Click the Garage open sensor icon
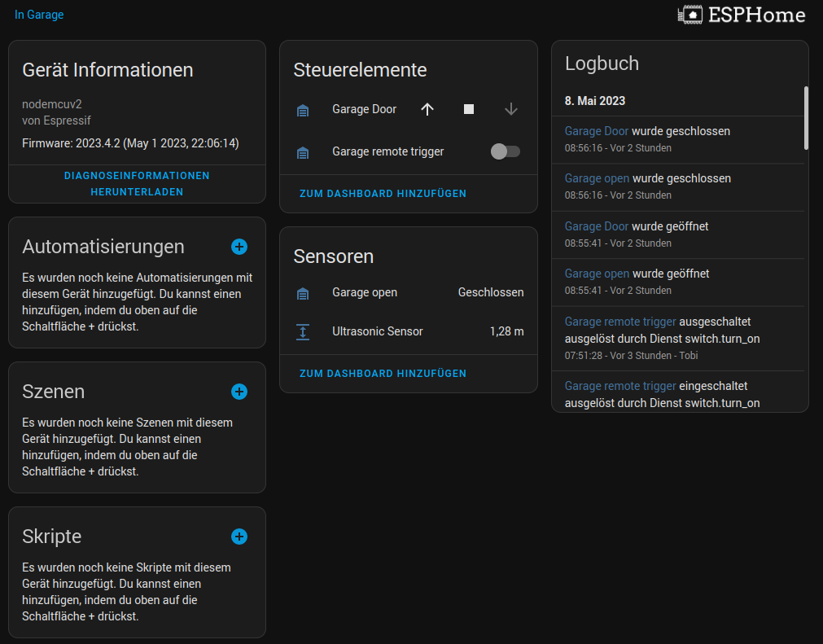 pos(303,292)
